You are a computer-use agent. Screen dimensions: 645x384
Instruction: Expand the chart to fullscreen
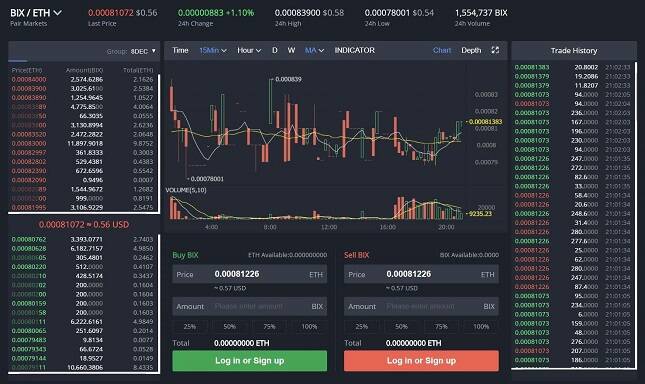(x=495, y=50)
